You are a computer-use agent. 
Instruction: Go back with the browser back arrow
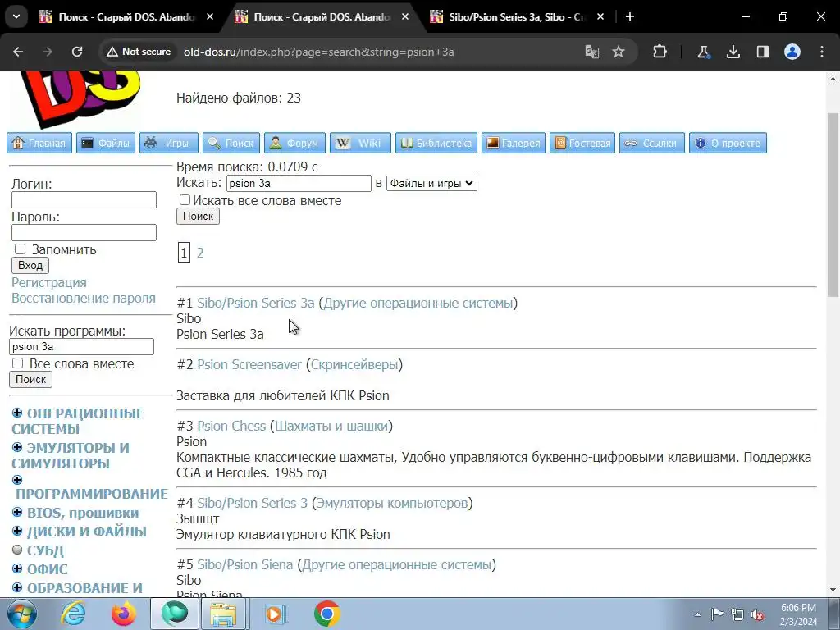click(18, 52)
